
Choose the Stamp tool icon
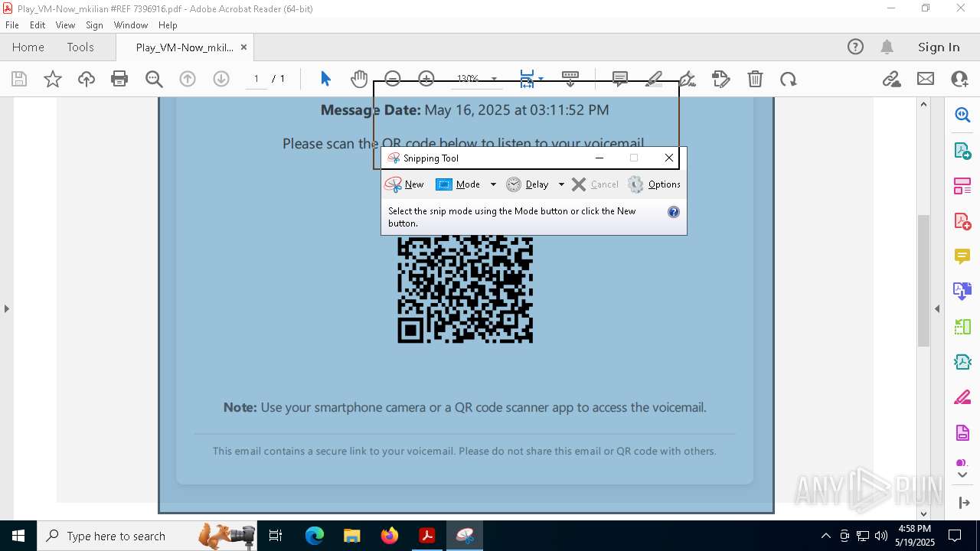[721, 79]
